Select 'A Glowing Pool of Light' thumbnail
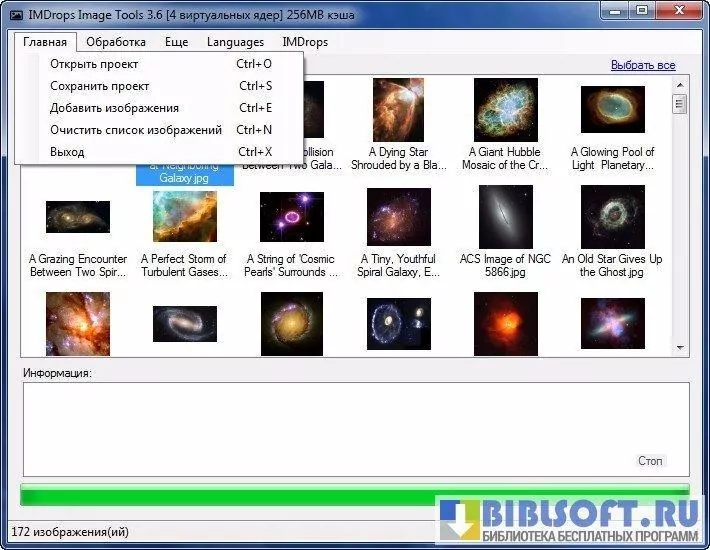The height and width of the screenshot is (550, 710). pyautogui.click(x=612, y=110)
